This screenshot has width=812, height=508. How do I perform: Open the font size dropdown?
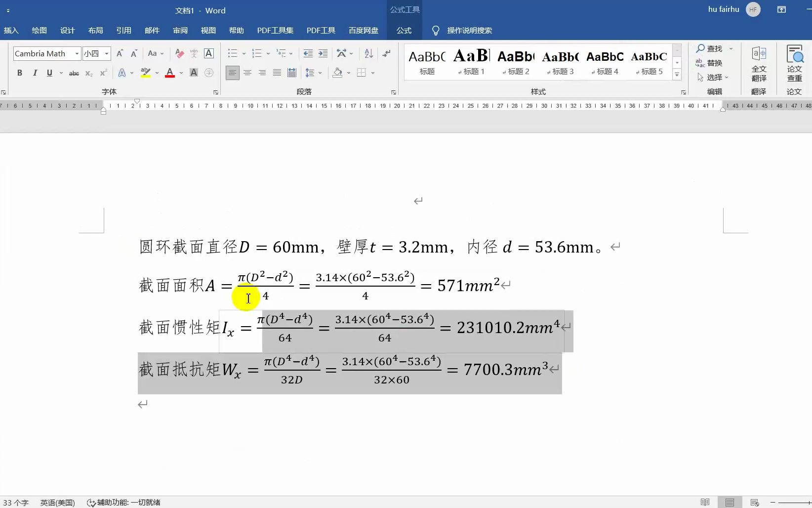(107, 53)
